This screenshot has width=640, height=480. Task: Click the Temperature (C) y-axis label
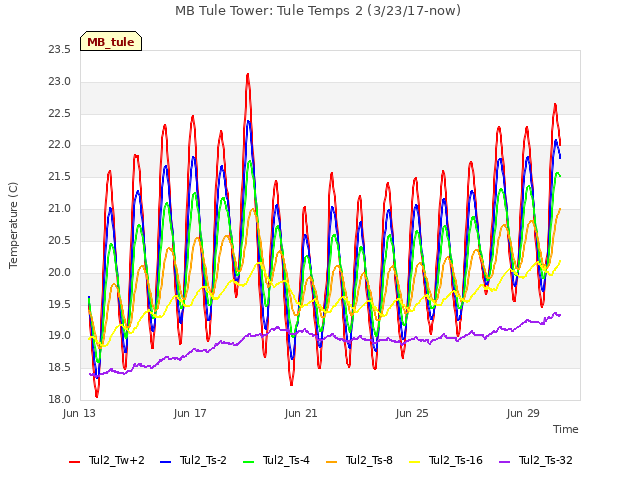(13, 225)
